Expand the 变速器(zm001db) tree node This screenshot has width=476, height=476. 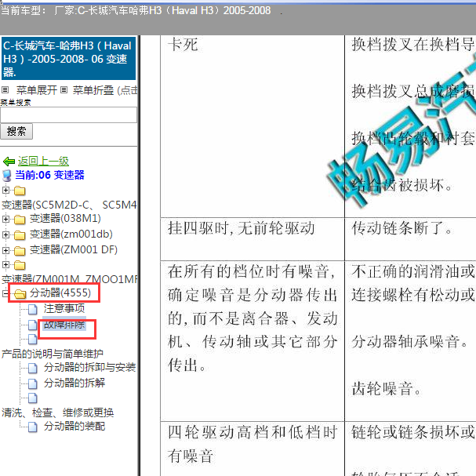point(5,234)
